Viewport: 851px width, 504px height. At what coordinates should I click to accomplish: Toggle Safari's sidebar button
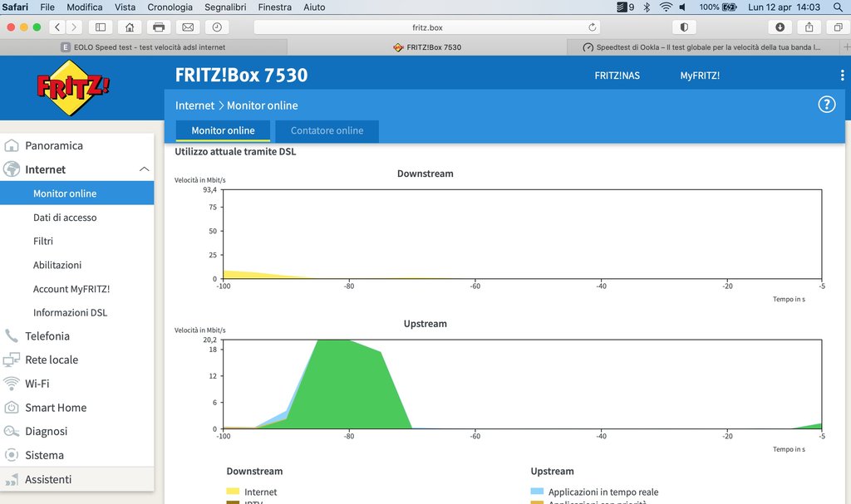coord(101,27)
